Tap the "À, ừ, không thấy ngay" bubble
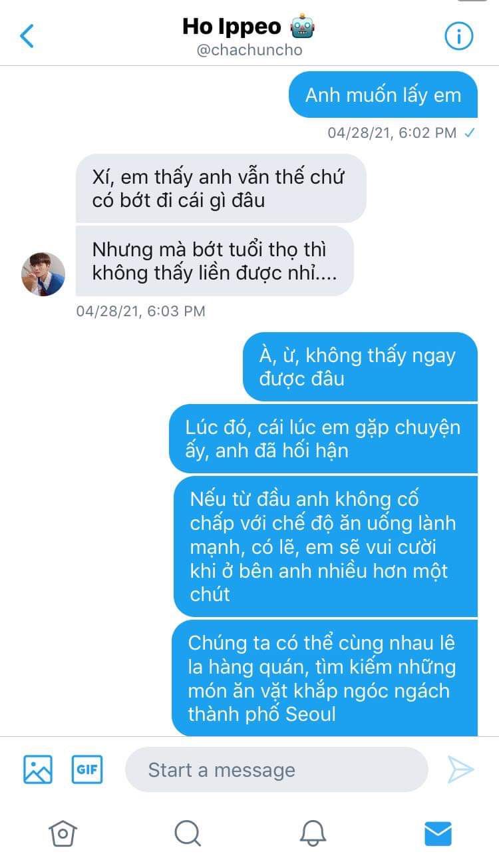This screenshot has width=499, height=868. point(360,367)
